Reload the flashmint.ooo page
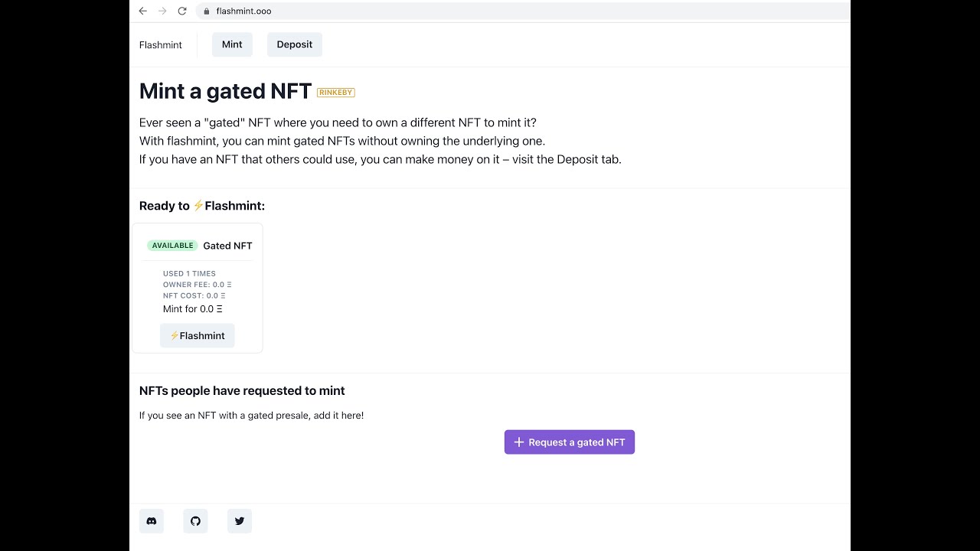This screenshot has width=980, height=551. coord(182,11)
